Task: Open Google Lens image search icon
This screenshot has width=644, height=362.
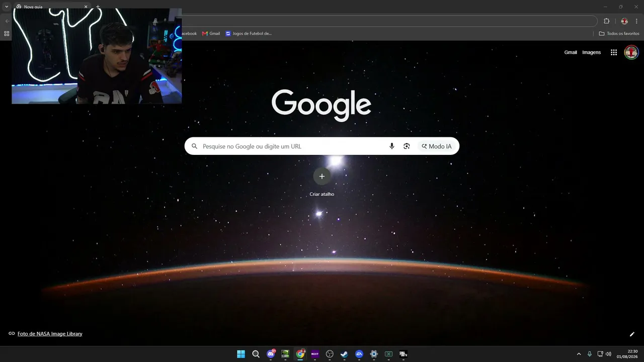Action: coord(407,146)
